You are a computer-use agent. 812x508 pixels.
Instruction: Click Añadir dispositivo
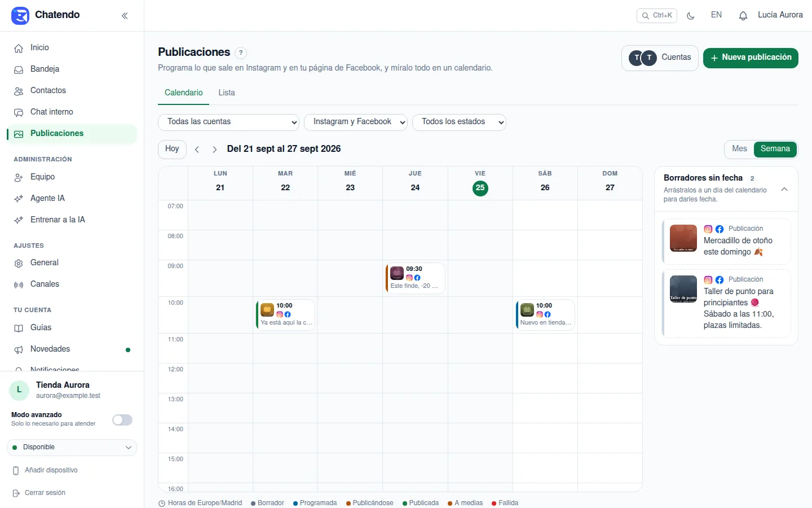pos(45,471)
